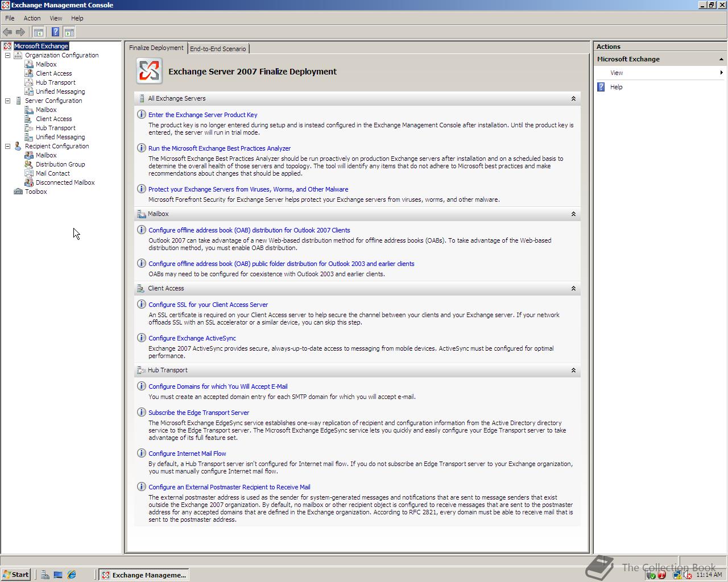Open the Action menu
This screenshot has height=582, width=728.
pos(32,18)
